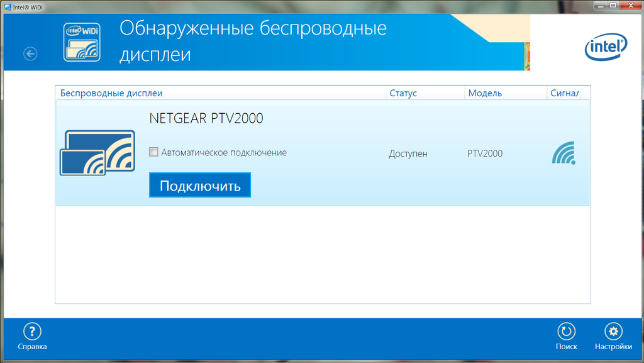Click the Доступен status text
644x363 pixels.
pos(408,154)
